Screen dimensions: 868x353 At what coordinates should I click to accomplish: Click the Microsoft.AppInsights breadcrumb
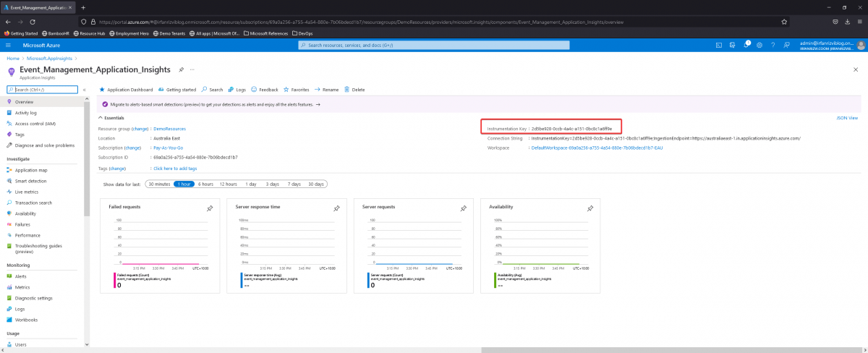point(48,58)
